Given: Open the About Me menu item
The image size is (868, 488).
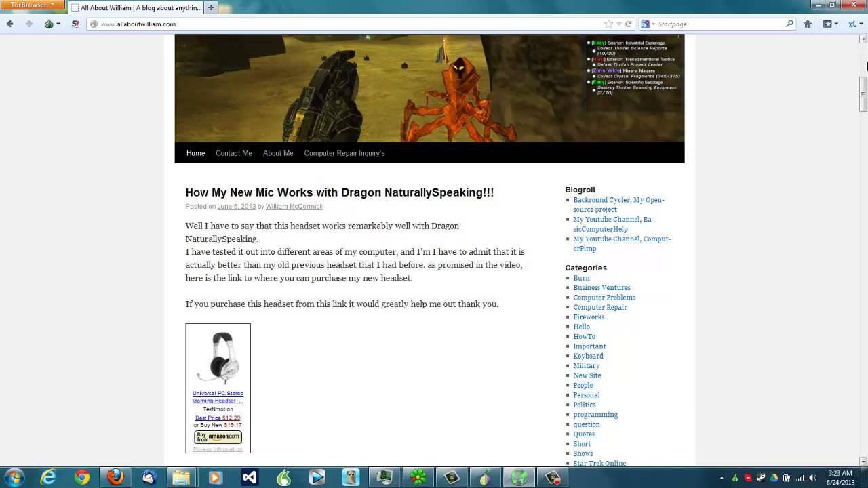Looking at the screenshot, I should 278,153.
